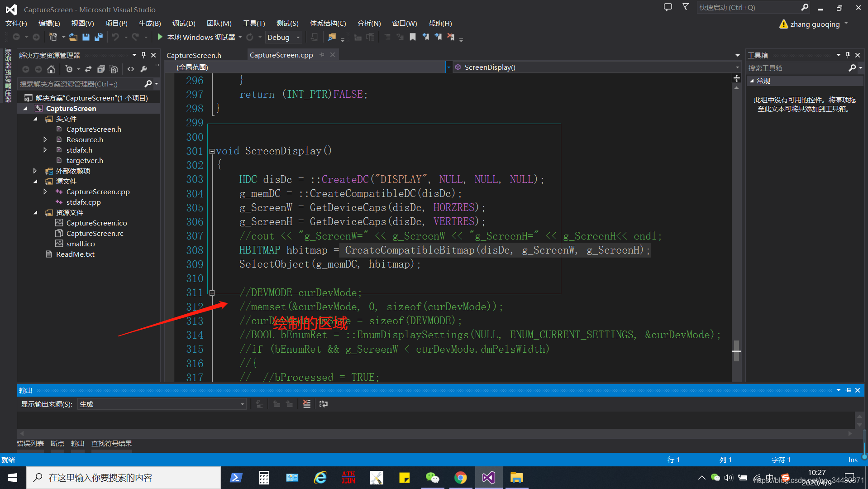Go to the previous bookmark
Viewport: 868px width, 489px height.
pos(425,37)
